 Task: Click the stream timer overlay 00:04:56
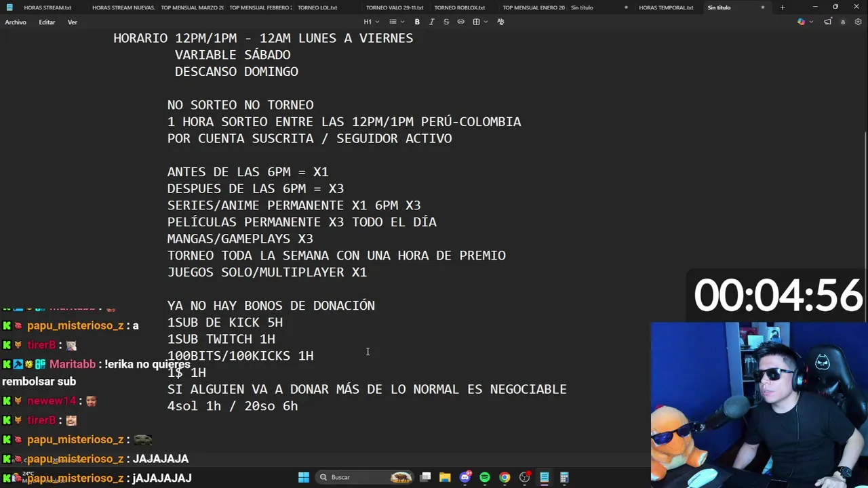pyautogui.click(x=778, y=296)
